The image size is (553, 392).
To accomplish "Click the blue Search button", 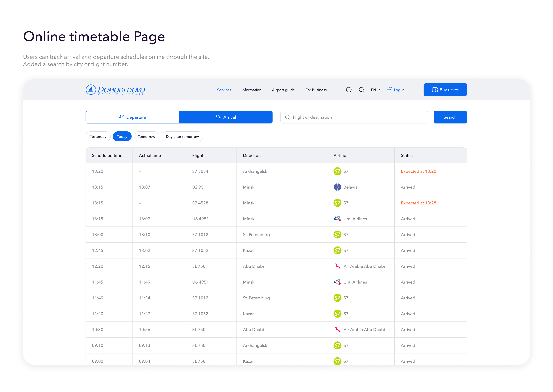I will (450, 117).
